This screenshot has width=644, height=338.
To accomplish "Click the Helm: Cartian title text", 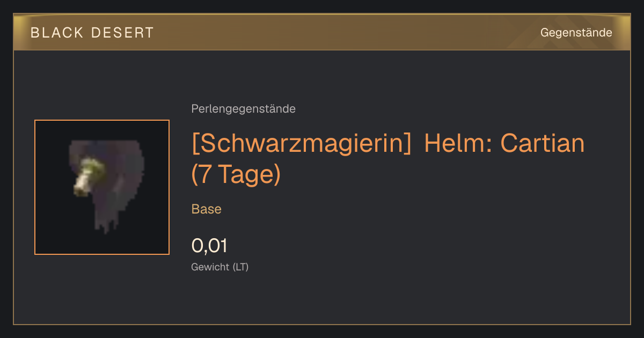I will pyautogui.click(x=504, y=143).
